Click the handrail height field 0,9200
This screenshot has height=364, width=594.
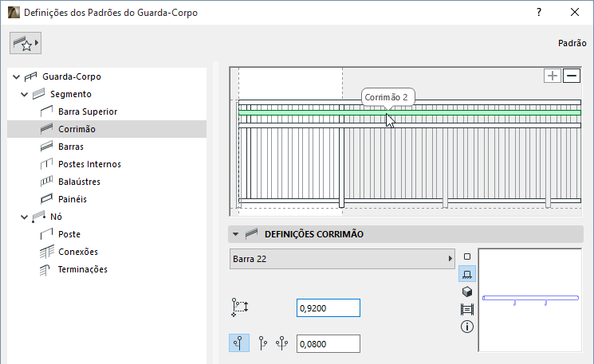tap(328, 308)
